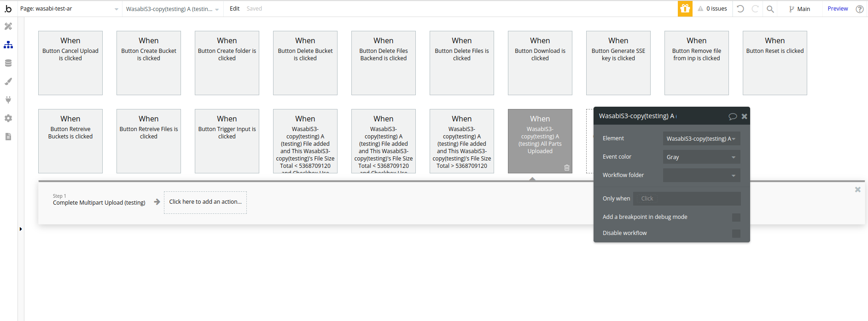Screen dimensions: 868x321
Task: Open the Page wasabi-test-ar dropdown
Action: tap(69, 9)
